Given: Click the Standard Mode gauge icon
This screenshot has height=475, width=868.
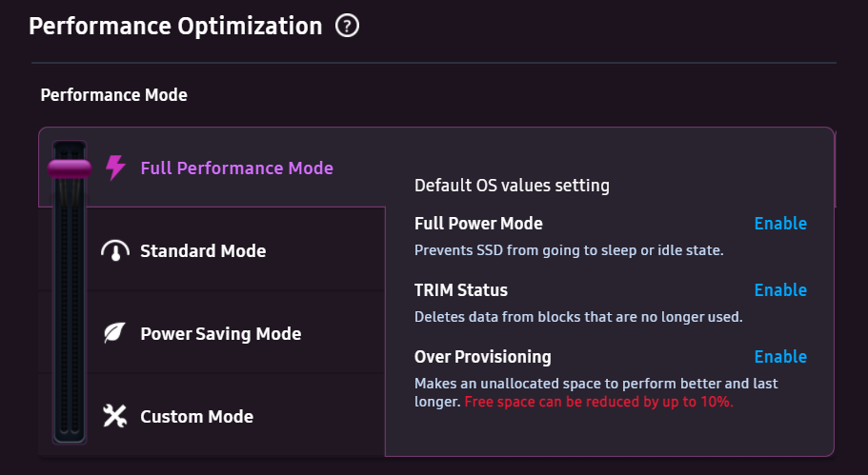Looking at the screenshot, I should point(115,251).
